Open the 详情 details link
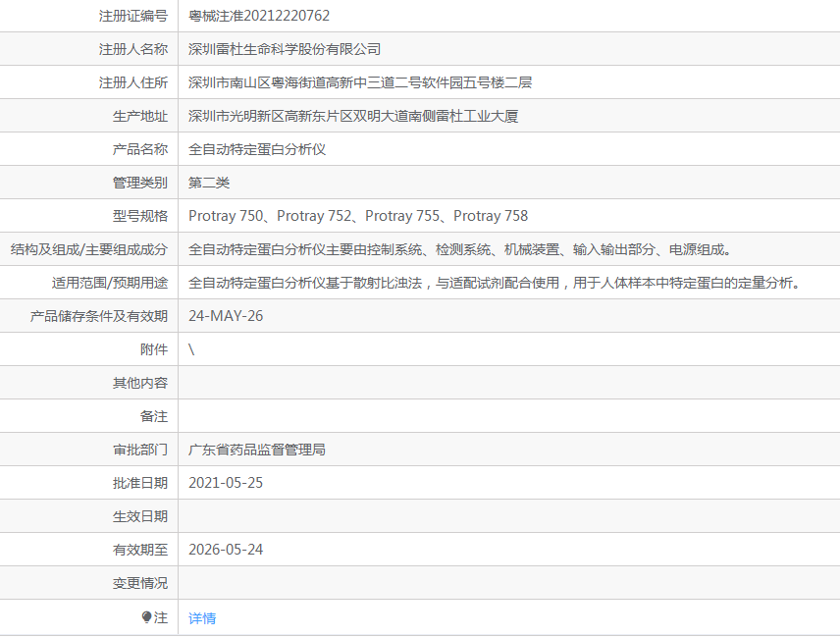The image size is (840, 637). click(x=202, y=618)
